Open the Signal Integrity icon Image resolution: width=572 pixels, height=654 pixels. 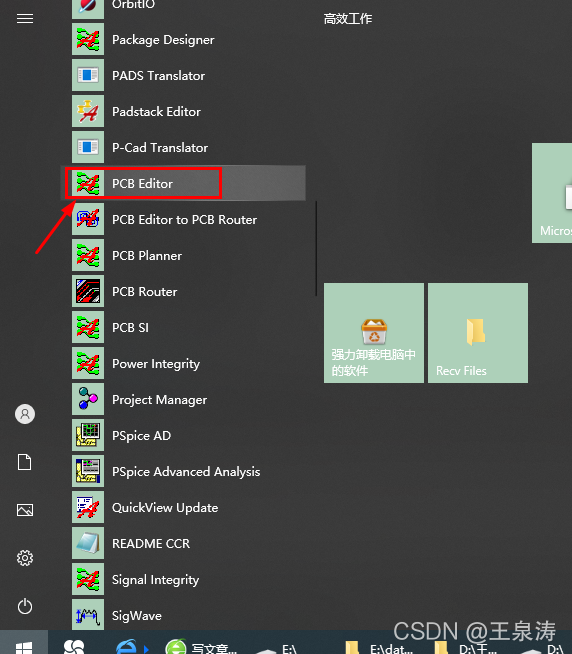pos(88,579)
